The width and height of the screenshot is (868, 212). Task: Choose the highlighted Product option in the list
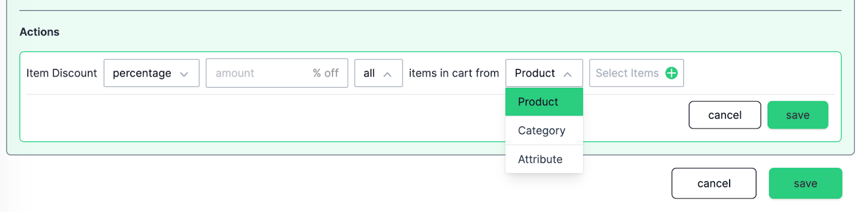[x=544, y=102]
